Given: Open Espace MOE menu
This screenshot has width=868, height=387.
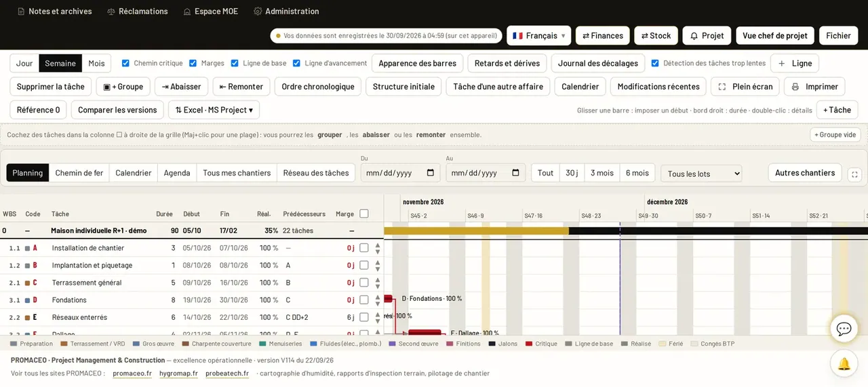Looking at the screenshot, I should 211,12.
